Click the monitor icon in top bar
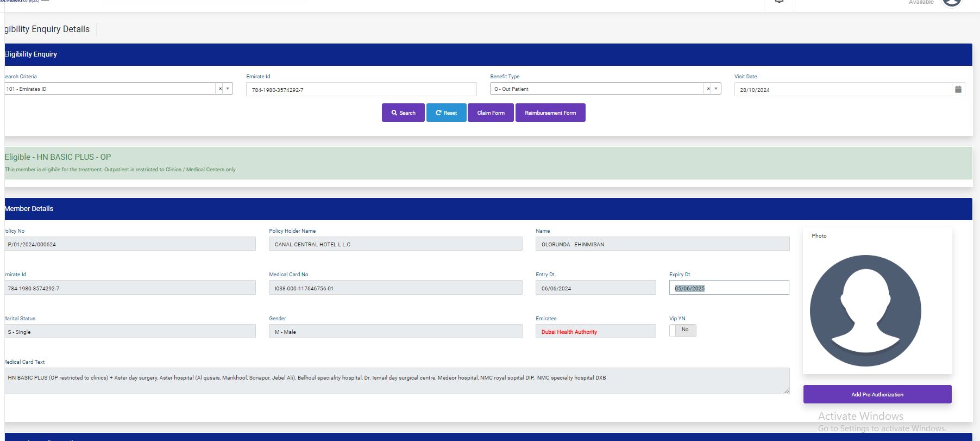The width and height of the screenshot is (980, 441). pyautogui.click(x=779, y=2)
